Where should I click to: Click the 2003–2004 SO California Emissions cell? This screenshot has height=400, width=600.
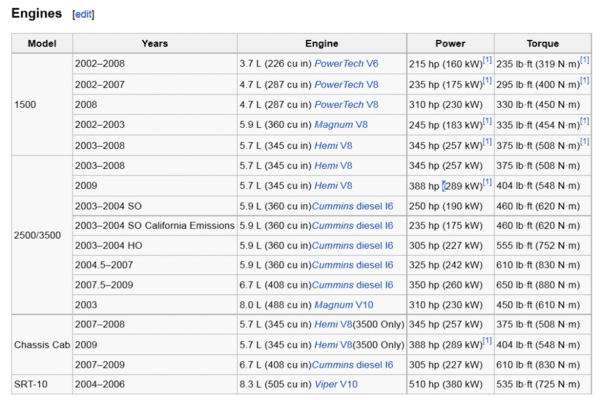155,225
